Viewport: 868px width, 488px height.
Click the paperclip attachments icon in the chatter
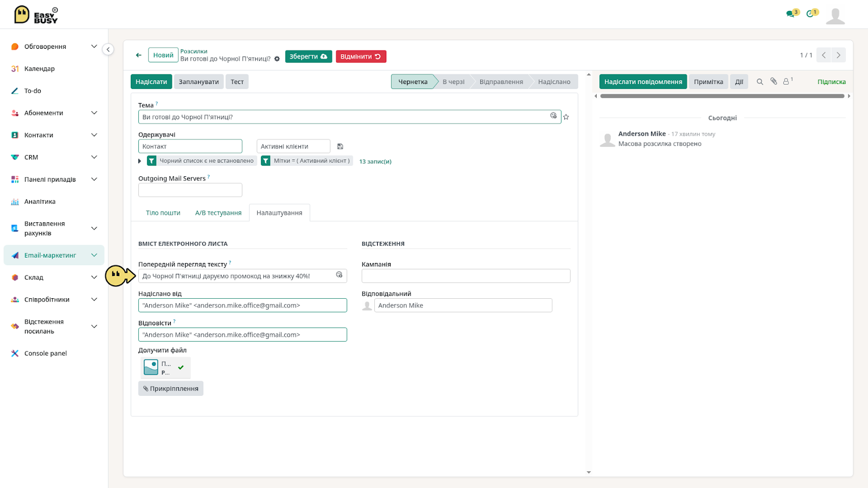pos(774,81)
